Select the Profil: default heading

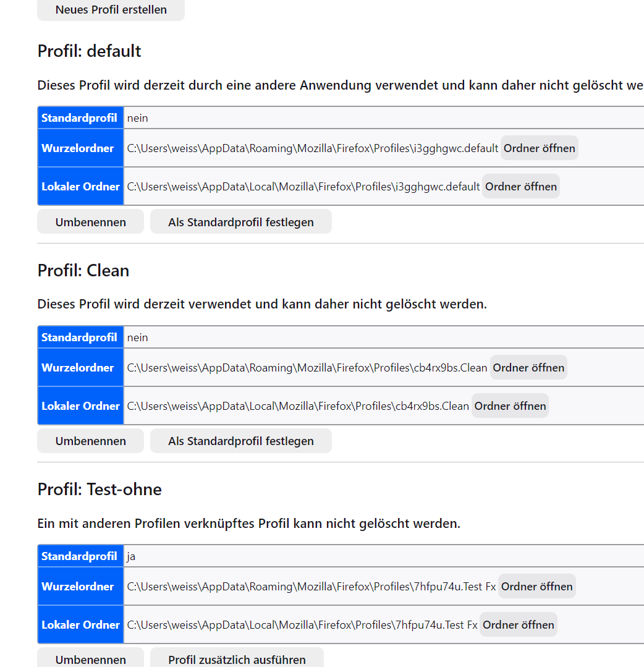[x=90, y=51]
